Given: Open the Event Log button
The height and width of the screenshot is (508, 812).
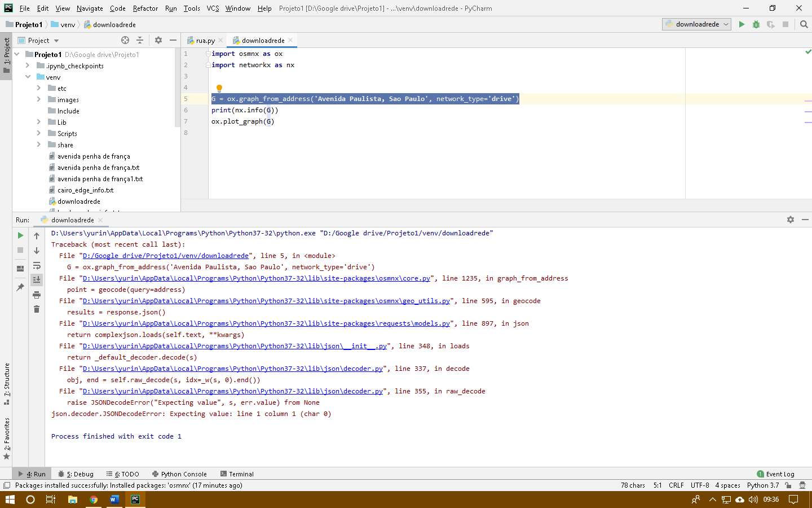Looking at the screenshot, I should point(775,474).
